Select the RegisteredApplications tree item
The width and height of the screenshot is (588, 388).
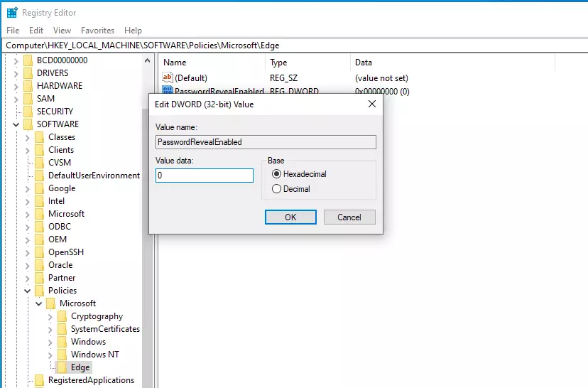(x=91, y=379)
